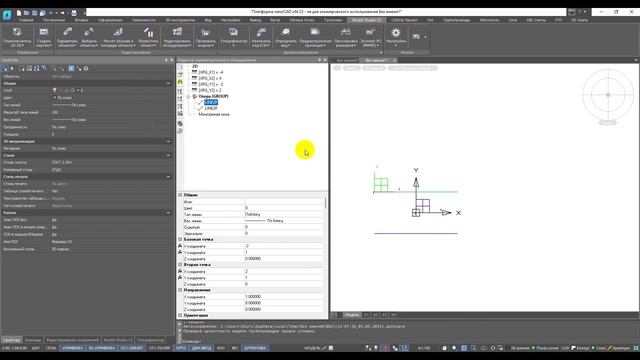Screen dimensions: 640x360
Task: Open the Вставка ribbon tab
Action: 82,20
